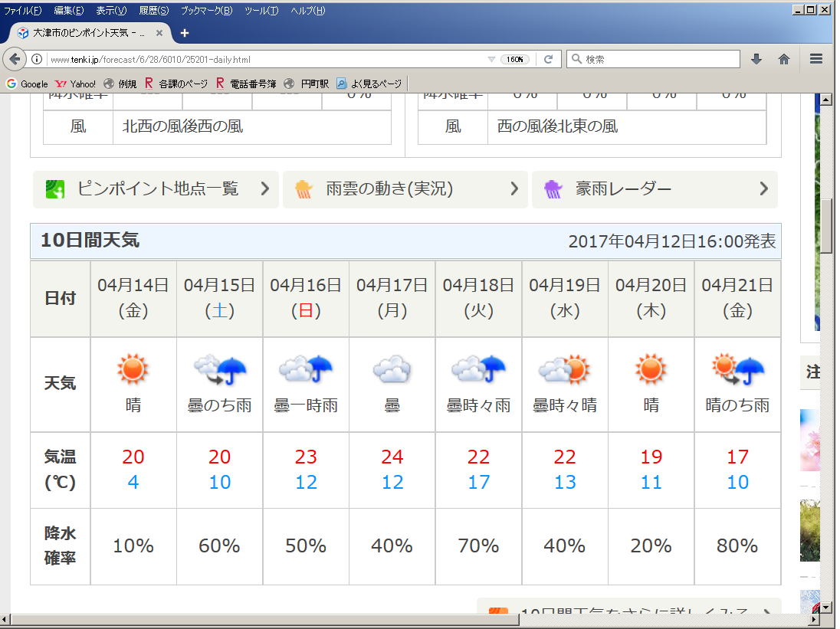Viewport: 840px width, 629px height.
Task: Click the vertical scrollbar thumb
Action: click(825, 225)
